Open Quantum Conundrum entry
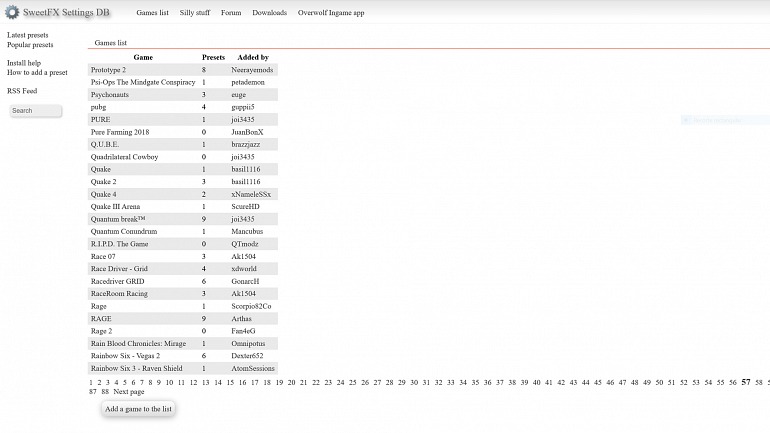The width and height of the screenshot is (770, 433). pyautogui.click(x=124, y=231)
